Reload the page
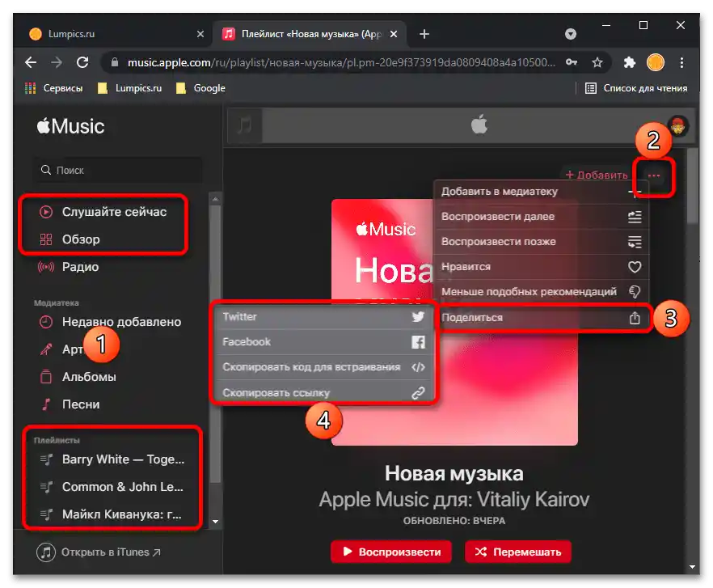 pos(82,62)
